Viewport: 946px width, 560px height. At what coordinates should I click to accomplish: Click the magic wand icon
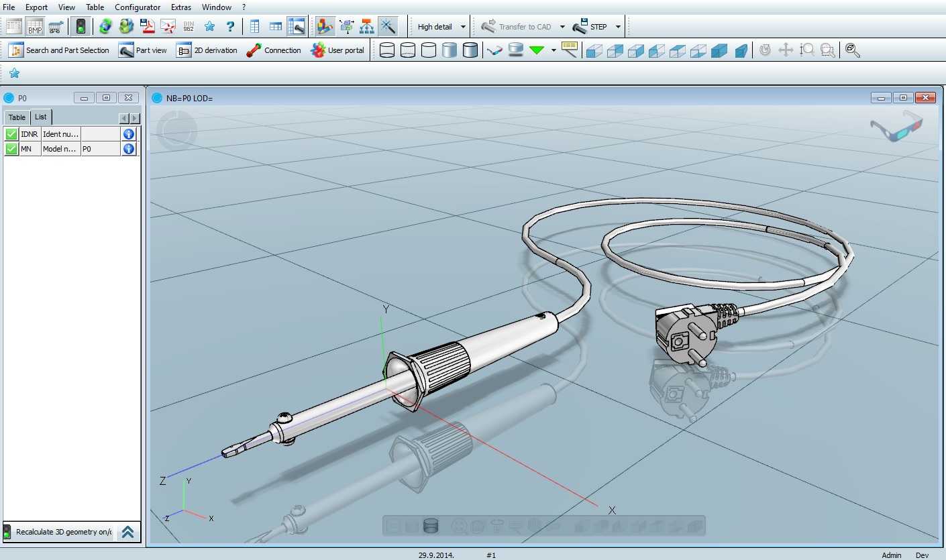click(388, 27)
